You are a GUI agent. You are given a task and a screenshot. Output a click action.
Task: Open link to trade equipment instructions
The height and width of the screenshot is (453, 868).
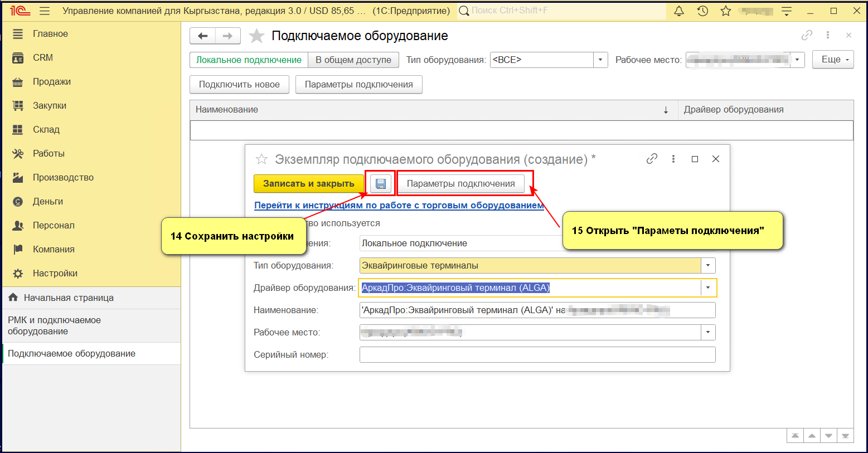point(399,205)
